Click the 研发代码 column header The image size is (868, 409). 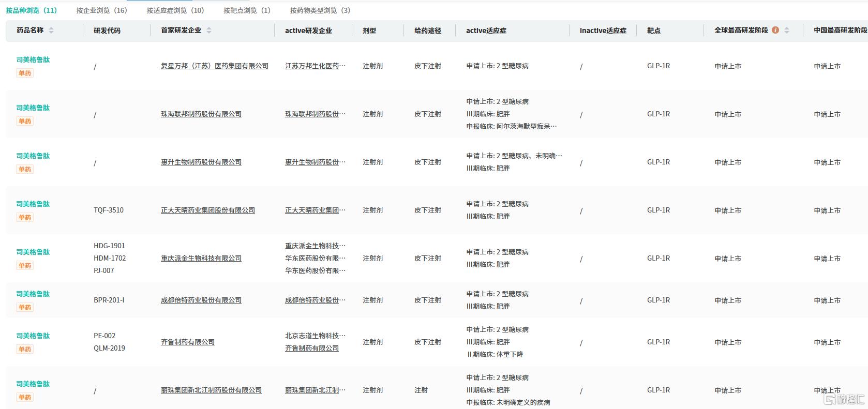(107, 31)
